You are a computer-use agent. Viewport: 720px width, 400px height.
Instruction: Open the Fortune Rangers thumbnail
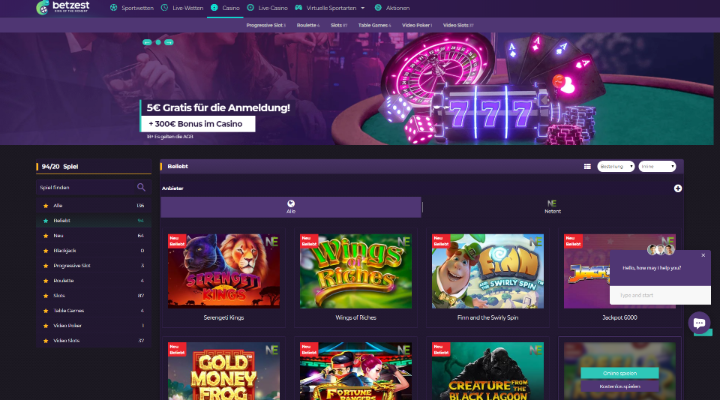(x=356, y=371)
